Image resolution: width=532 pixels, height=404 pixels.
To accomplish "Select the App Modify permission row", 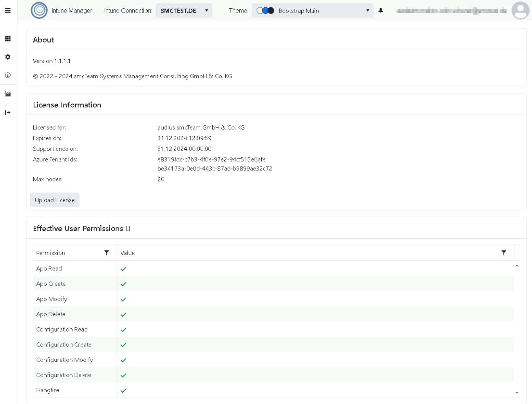I will coord(273,299).
